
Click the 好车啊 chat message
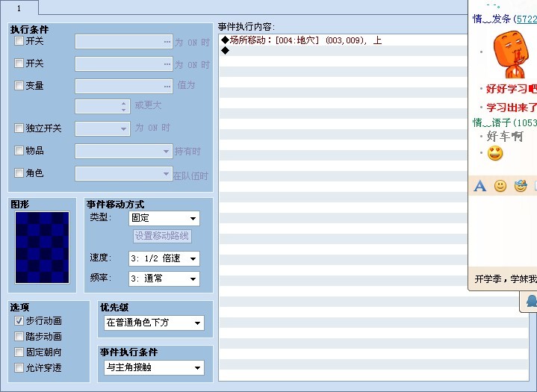505,136
